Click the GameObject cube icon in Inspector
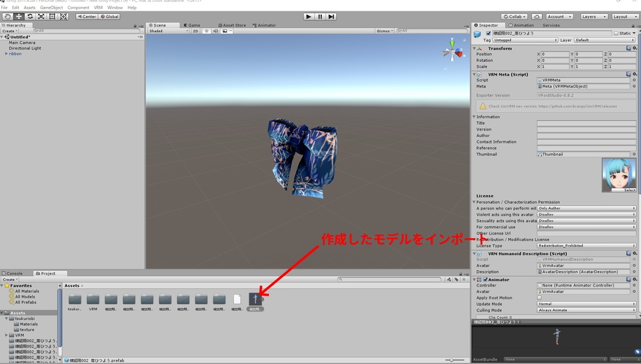641x364 pixels. [x=477, y=34]
